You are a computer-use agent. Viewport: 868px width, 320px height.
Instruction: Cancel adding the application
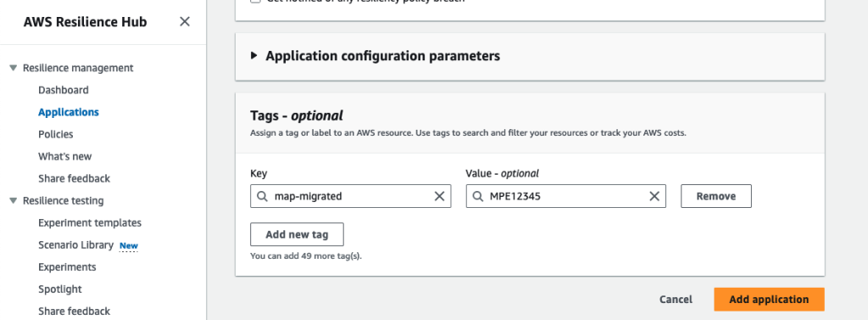click(x=676, y=300)
